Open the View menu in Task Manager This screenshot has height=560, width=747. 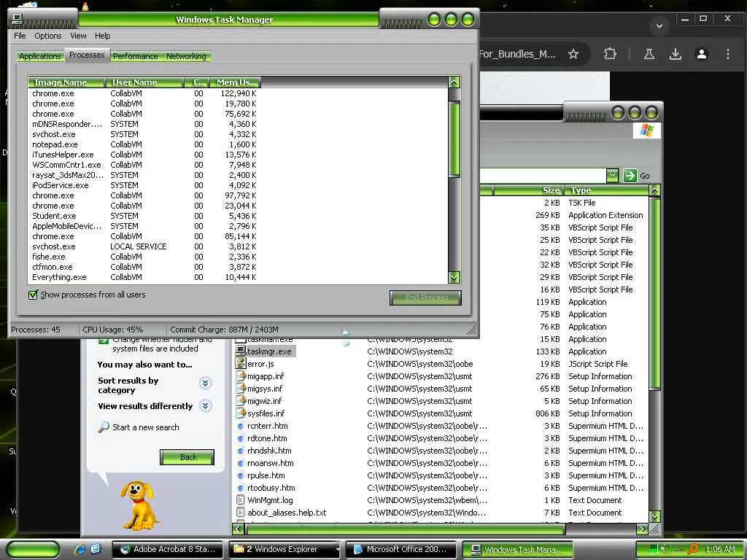(x=78, y=36)
